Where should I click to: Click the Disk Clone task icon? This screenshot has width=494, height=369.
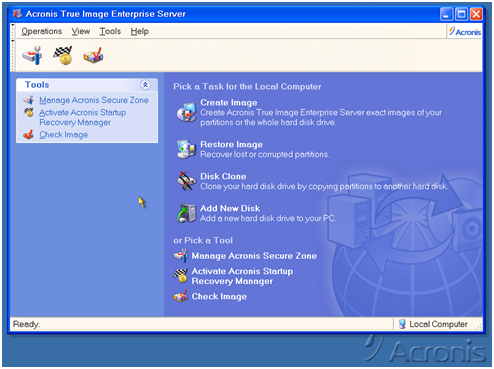point(186,181)
